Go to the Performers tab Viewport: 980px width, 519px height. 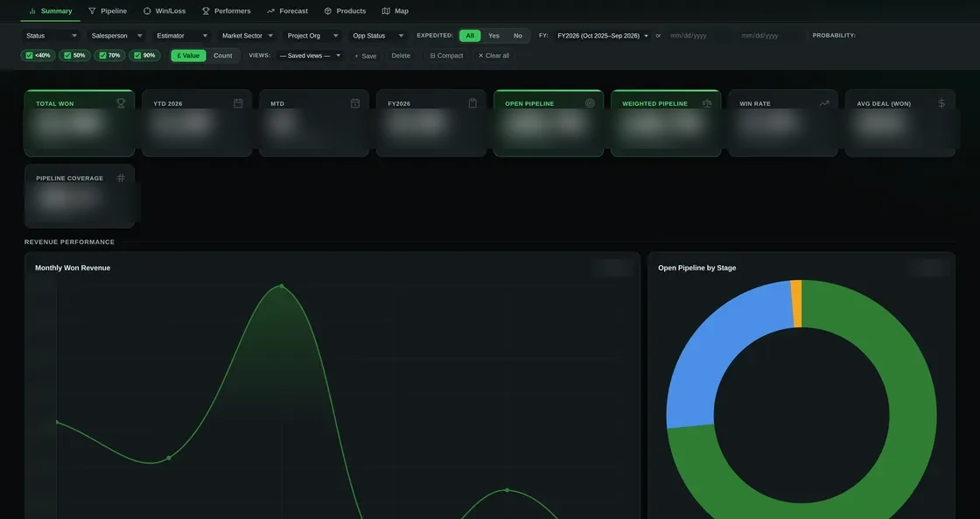(227, 11)
